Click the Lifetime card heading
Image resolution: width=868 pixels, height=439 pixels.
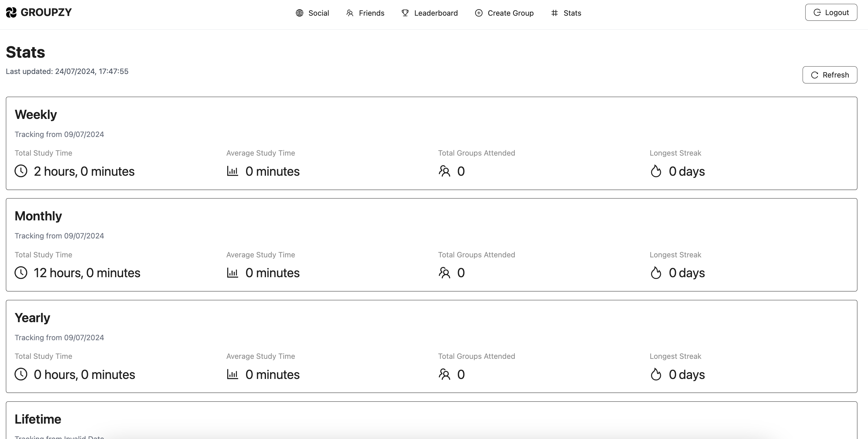38,419
